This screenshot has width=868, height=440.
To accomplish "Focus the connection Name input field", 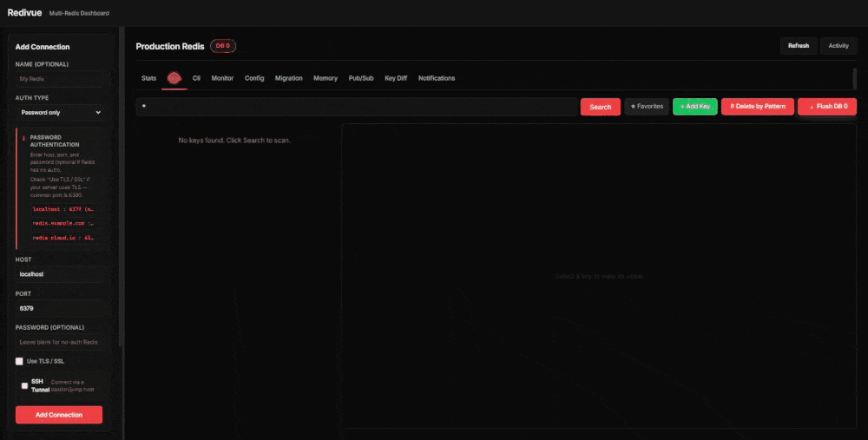I will click(59, 79).
